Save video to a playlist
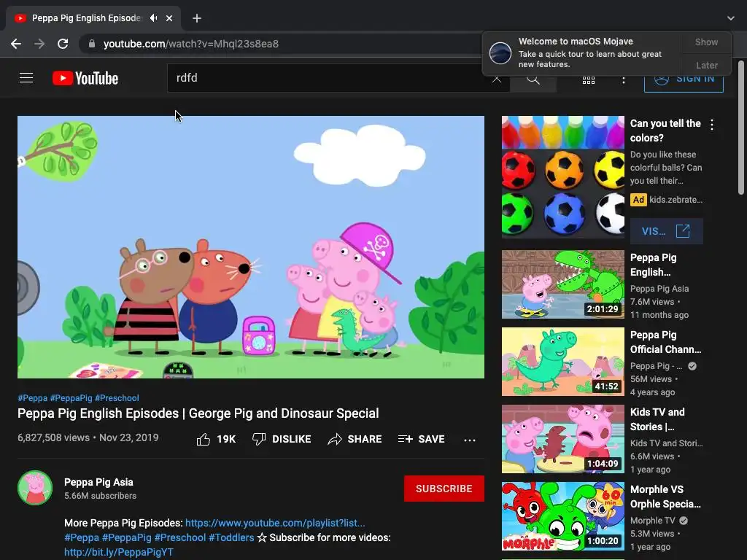Screen dimensions: 747x560 (422, 439)
